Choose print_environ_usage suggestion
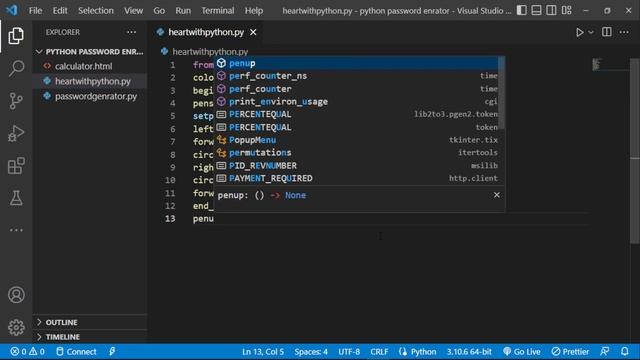 point(357,102)
